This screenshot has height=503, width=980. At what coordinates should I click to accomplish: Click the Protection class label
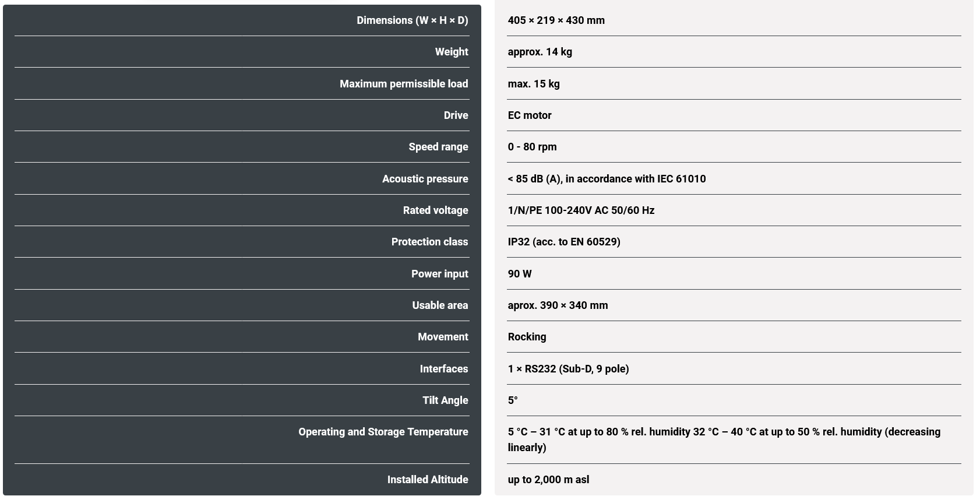tap(429, 242)
